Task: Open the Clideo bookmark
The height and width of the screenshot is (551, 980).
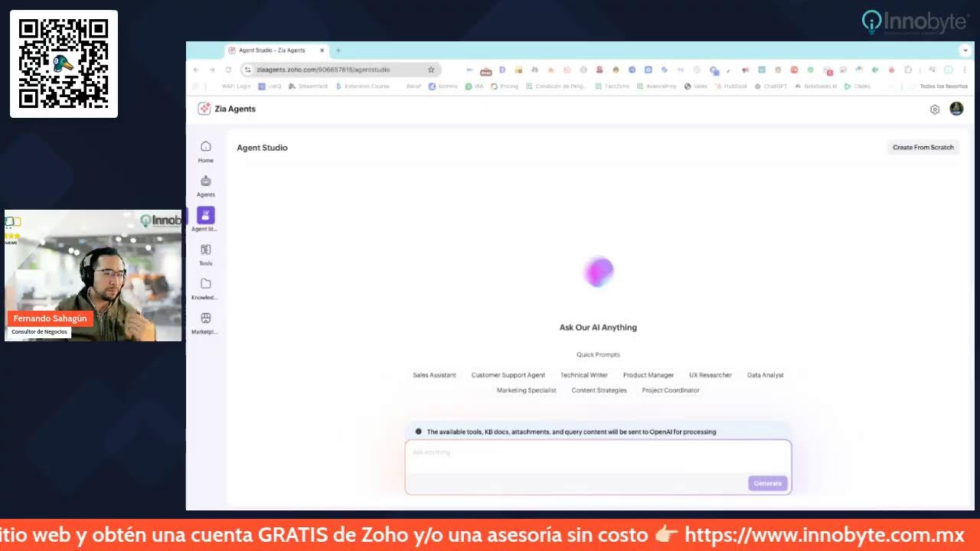Action: 857,86
